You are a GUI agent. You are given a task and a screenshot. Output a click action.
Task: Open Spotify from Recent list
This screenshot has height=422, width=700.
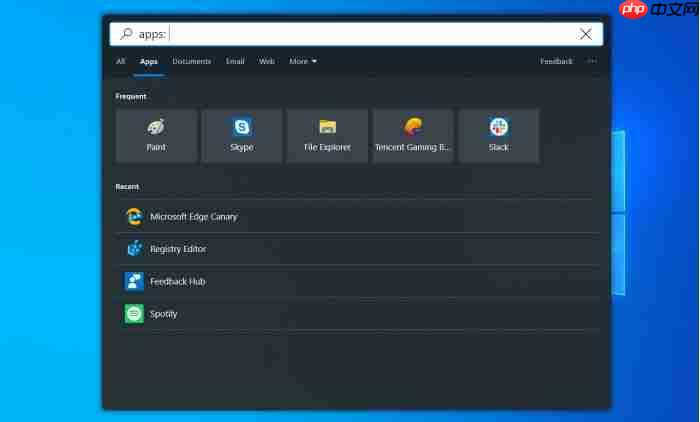pyautogui.click(x=357, y=314)
